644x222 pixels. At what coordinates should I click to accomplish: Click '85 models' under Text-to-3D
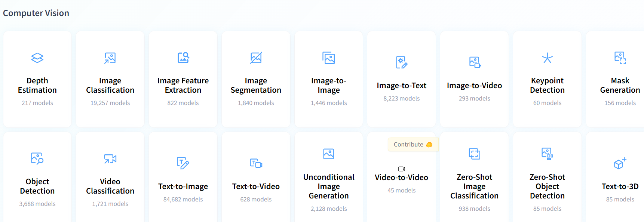(620, 199)
